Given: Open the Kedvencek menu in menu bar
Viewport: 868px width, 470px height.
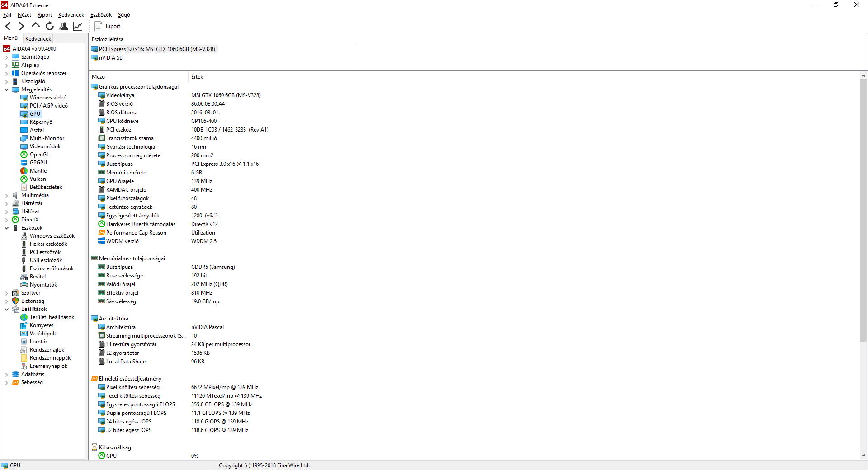Looking at the screenshot, I should click(x=71, y=15).
